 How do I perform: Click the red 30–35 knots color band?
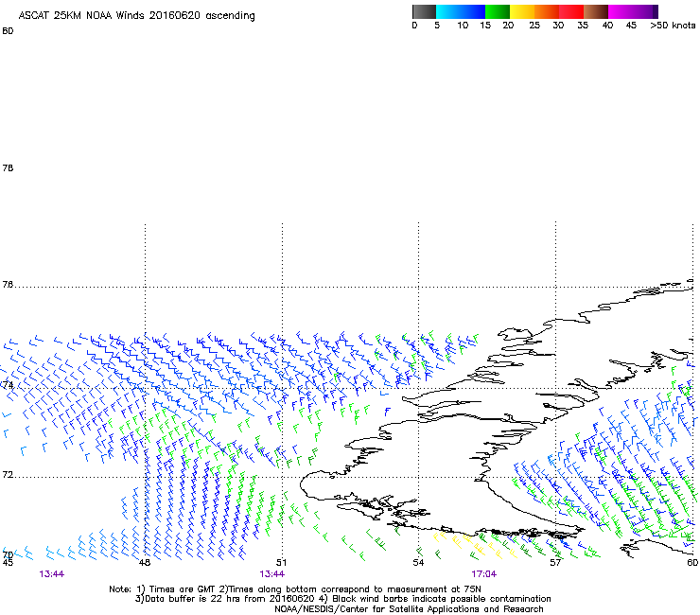[x=571, y=11]
